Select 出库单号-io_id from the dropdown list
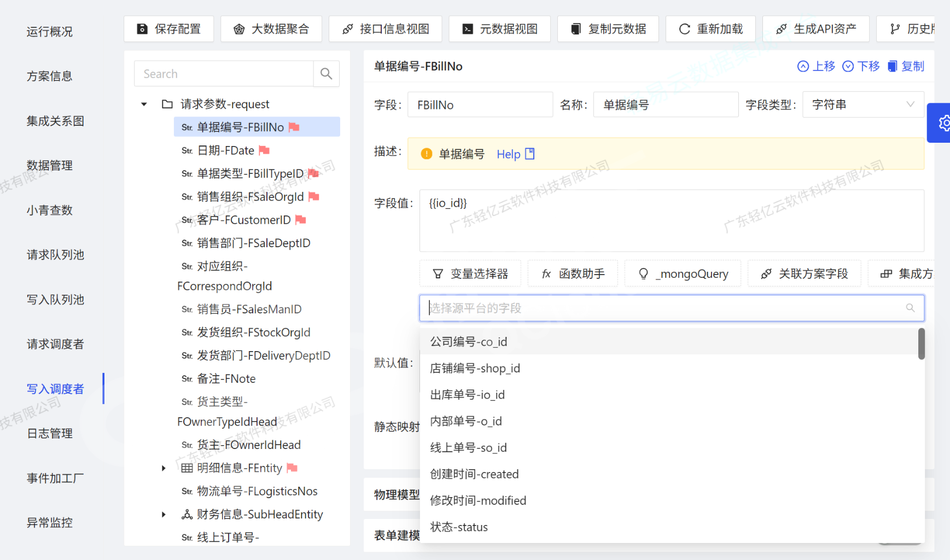Viewport: 950px width, 560px height. pyautogui.click(x=467, y=395)
